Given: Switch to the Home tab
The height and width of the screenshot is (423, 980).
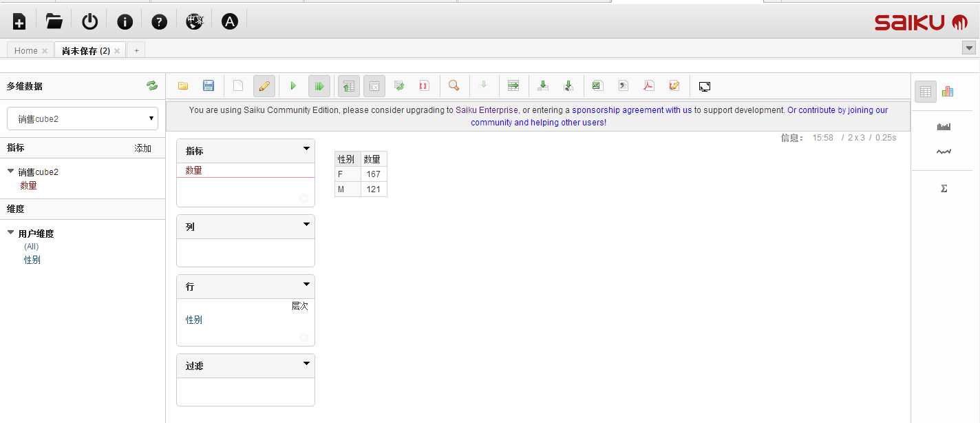Looking at the screenshot, I should pos(26,50).
